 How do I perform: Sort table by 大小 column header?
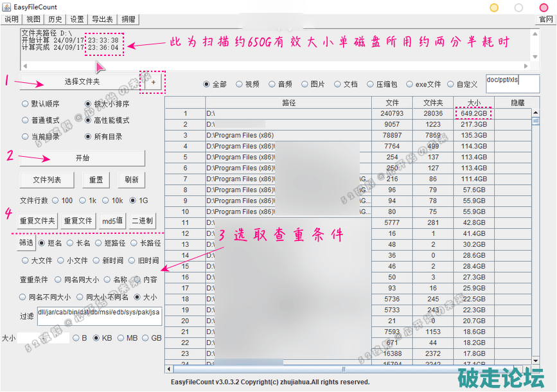coord(473,103)
